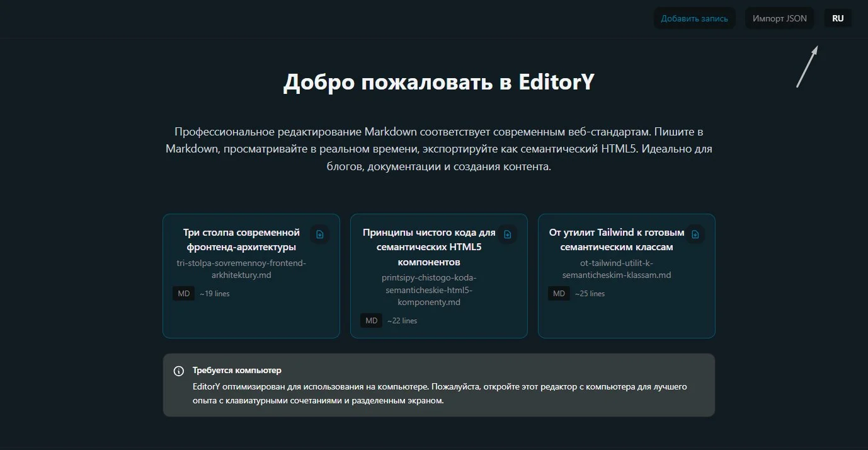The height and width of the screenshot is (450, 868).
Task: Click file icon on От утилит Tailwind card
Action: 695,234
